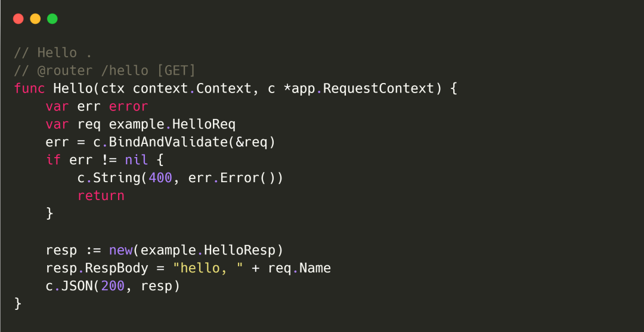Screen dimensions: 644x332
Task: Click the "nil" keyword
Action: coord(137,160)
